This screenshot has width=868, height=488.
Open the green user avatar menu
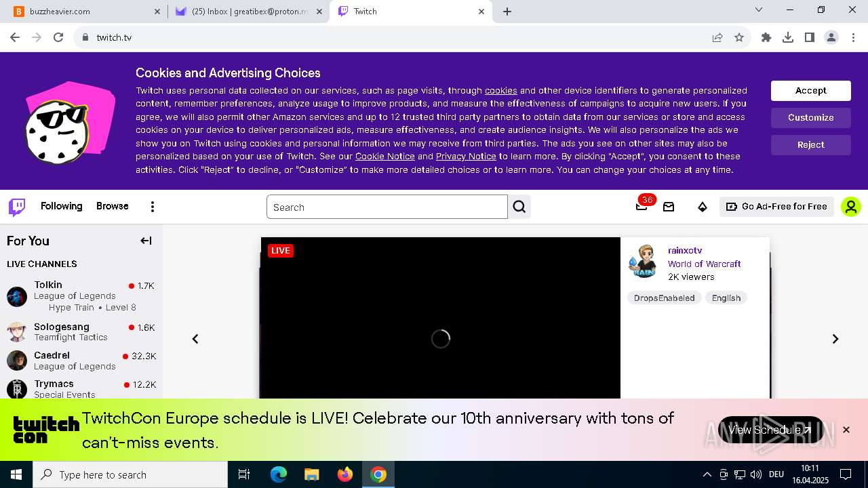(851, 207)
